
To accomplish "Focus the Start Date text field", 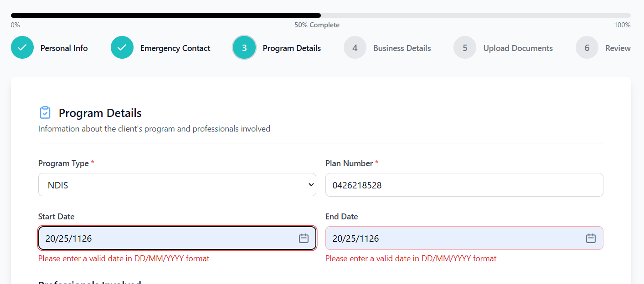I will coord(164,238).
